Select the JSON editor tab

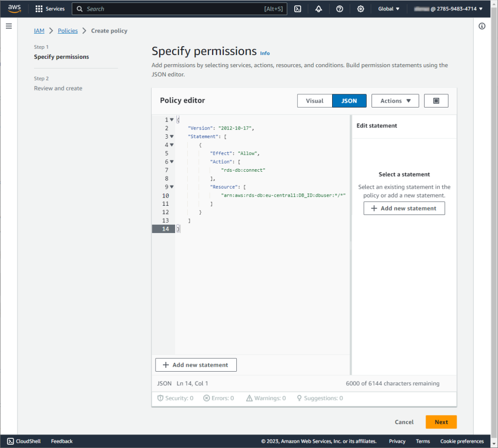[x=349, y=101]
